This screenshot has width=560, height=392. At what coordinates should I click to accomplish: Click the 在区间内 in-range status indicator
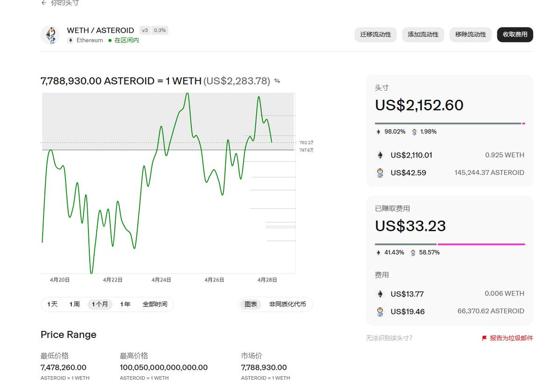(x=124, y=41)
